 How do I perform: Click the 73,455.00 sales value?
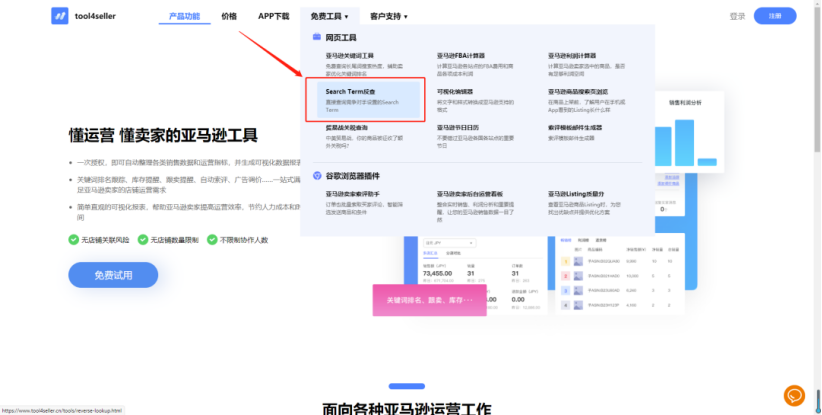(x=437, y=273)
